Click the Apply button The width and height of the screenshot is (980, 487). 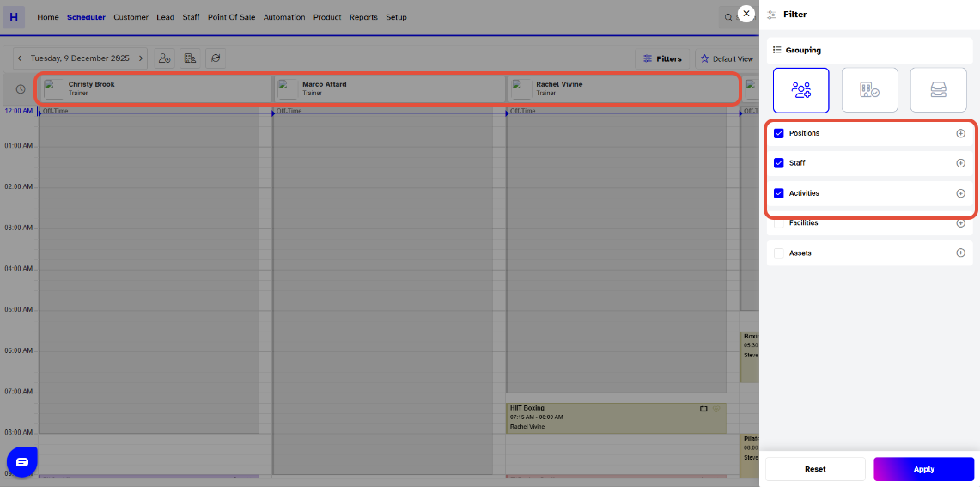(924, 469)
